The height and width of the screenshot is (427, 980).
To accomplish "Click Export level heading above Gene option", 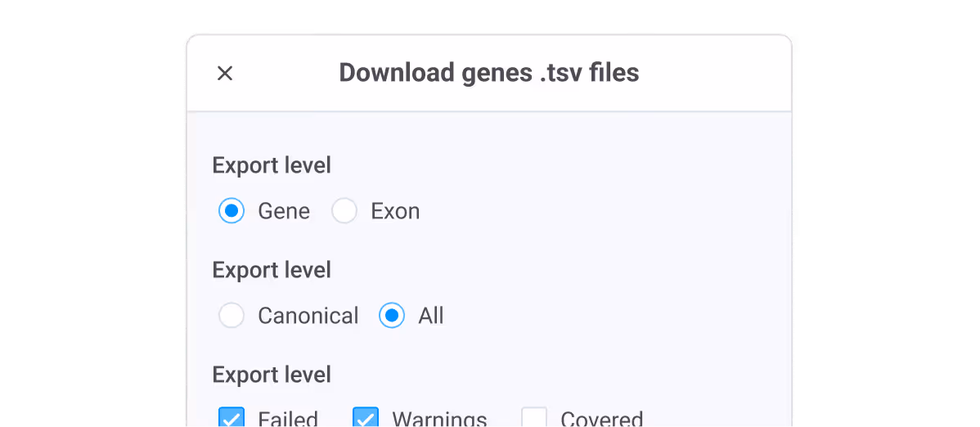I will coord(272,166).
